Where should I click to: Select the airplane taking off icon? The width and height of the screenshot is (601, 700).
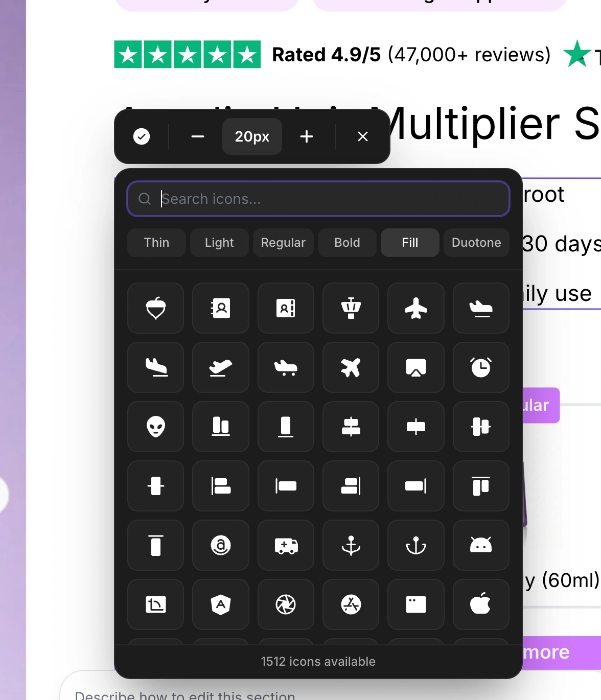(x=221, y=367)
